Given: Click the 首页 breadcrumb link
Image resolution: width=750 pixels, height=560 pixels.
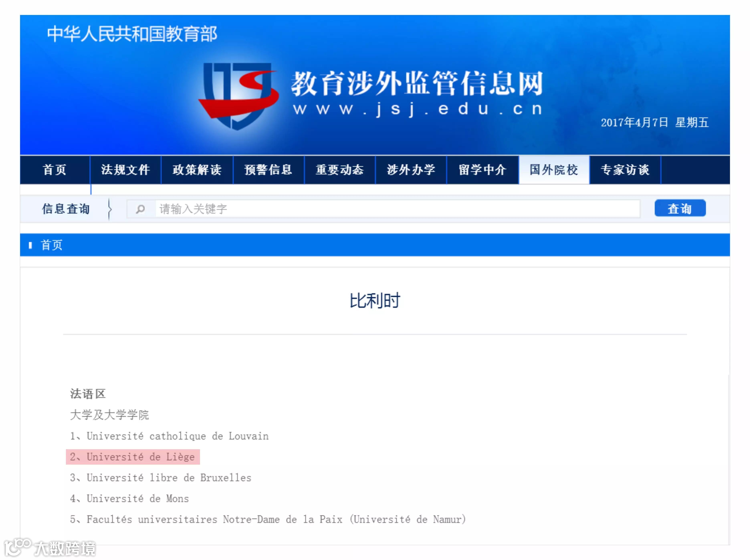Looking at the screenshot, I should click(x=51, y=245).
